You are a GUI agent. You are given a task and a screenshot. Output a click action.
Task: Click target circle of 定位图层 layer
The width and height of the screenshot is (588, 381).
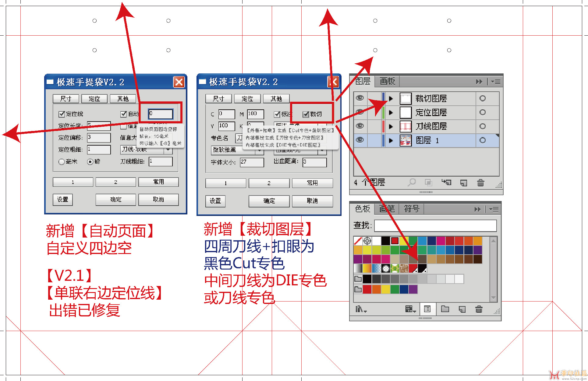tap(483, 112)
